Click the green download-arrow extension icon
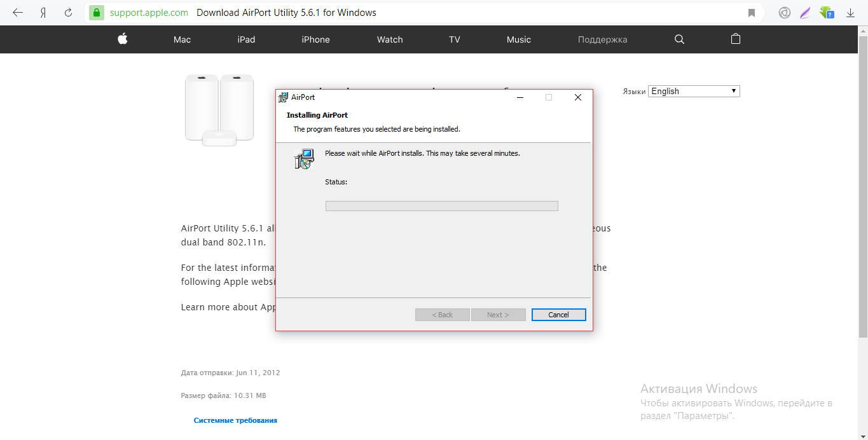Screen dimensions: 868x440 (826, 13)
